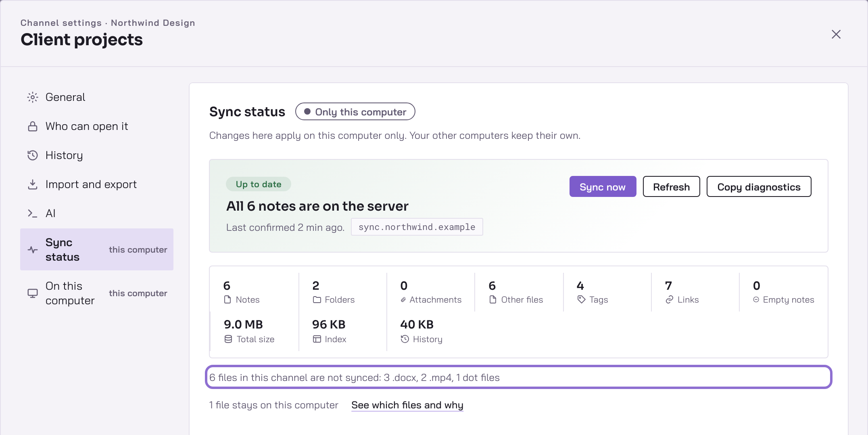Click the Up to date status pill
This screenshot has width=868, height=435.
(259, 184)
